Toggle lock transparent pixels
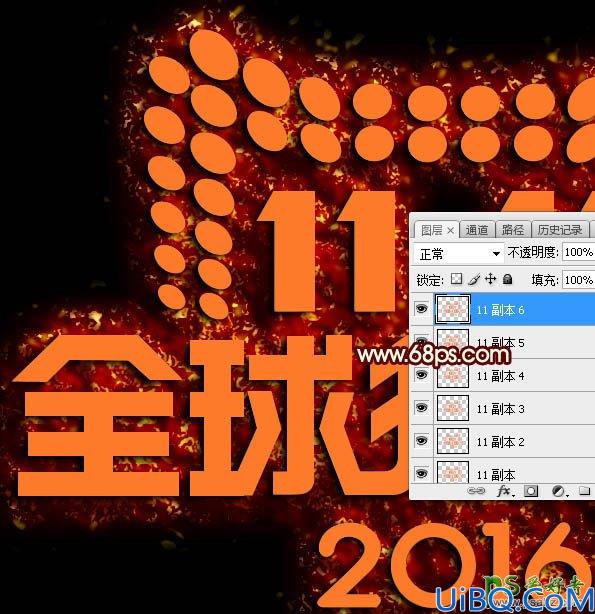The width and height of the screenshot is (595, 614). point(456,279)
